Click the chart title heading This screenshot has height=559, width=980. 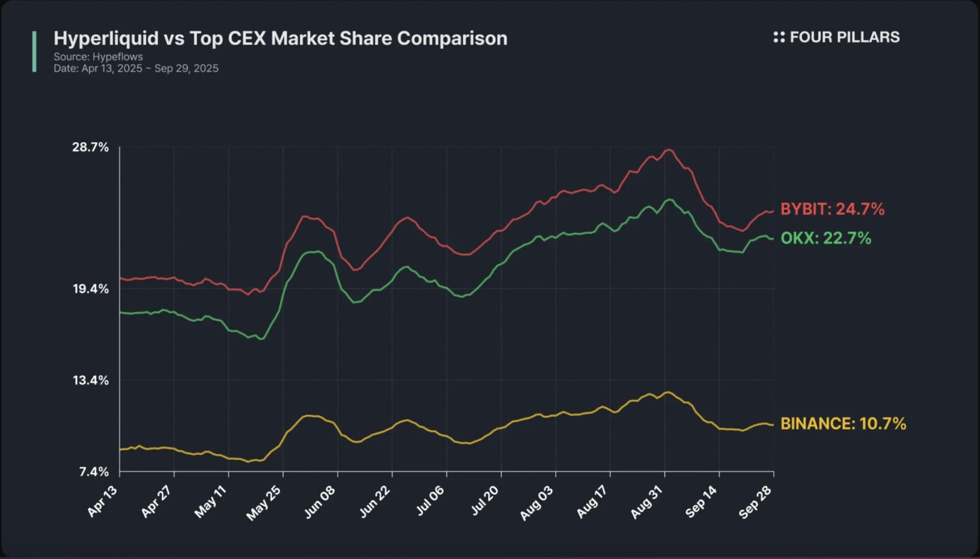pyautogui.click(x=280, y=38)
